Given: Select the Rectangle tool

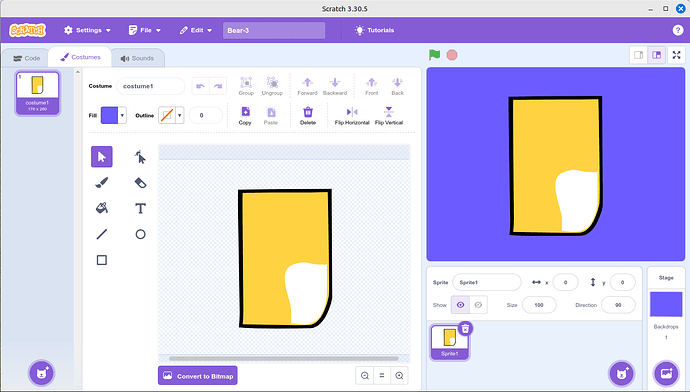Looking at the screenshot, I should tap(102, 260).
